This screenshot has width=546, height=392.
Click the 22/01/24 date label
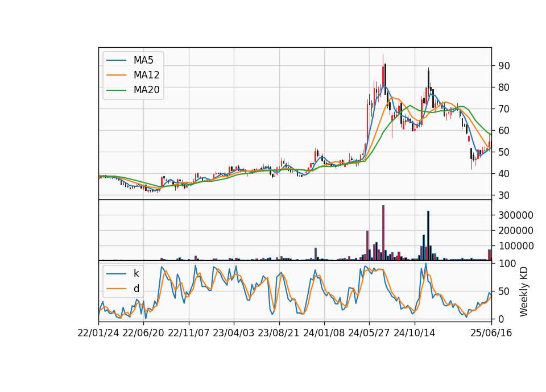point(98,333)
